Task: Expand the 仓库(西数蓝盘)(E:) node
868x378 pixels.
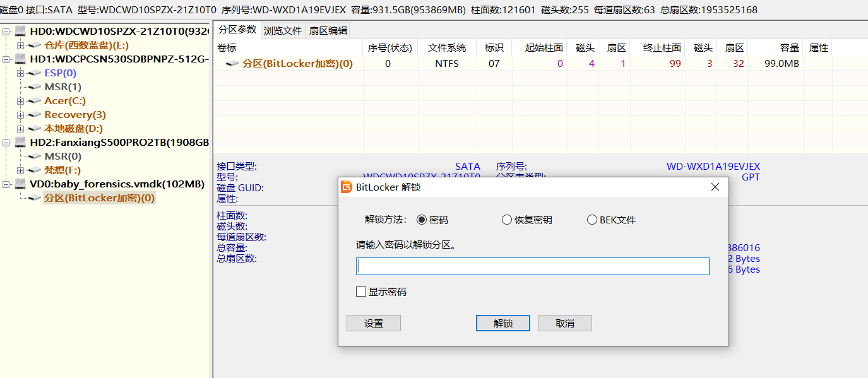Action: pyautogui.click(x=20, y=45)
